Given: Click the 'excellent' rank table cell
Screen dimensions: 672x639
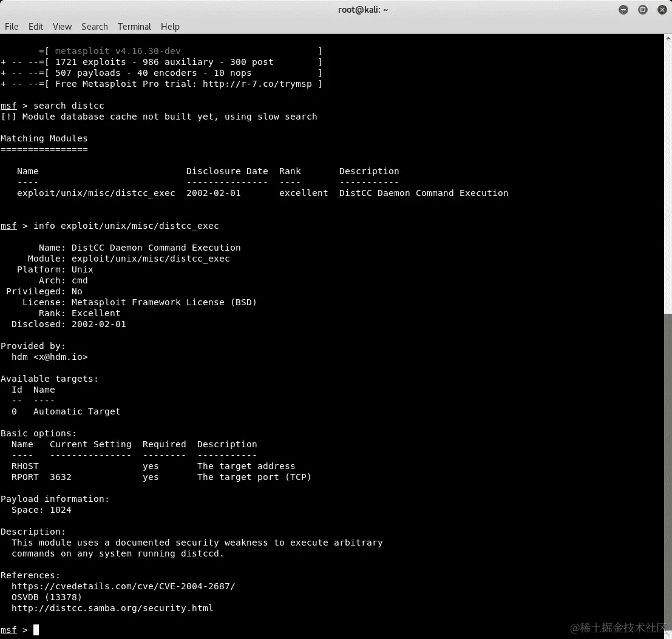Looking at the screenshot, I should [304, 193].
